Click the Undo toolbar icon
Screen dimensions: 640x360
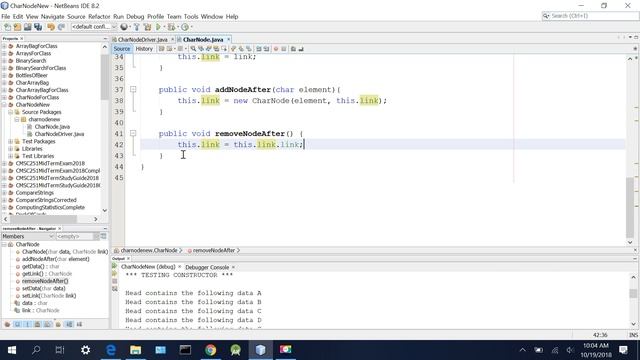[x=51, y=27]
